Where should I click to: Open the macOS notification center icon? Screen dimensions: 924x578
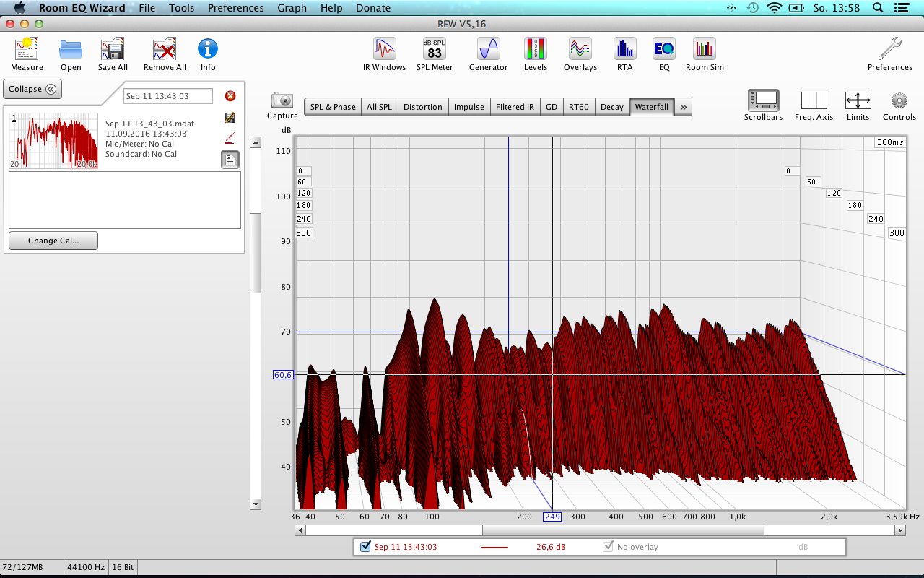pos(900,8)
